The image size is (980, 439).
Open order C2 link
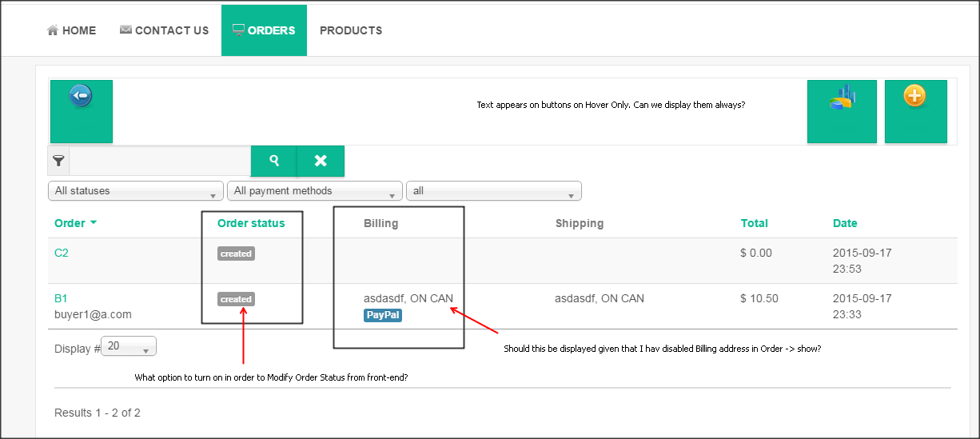tap(62, 253)
